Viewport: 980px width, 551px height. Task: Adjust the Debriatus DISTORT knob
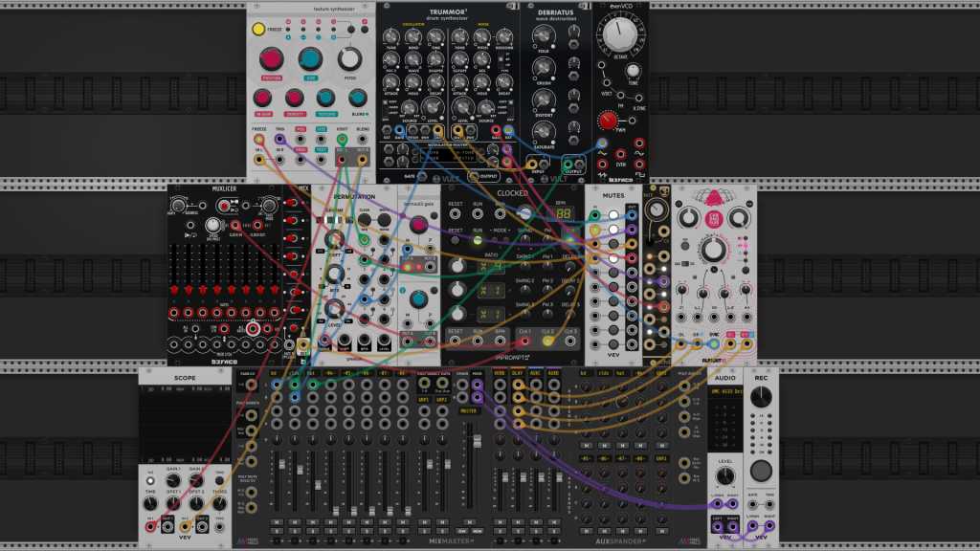(544, 99)
